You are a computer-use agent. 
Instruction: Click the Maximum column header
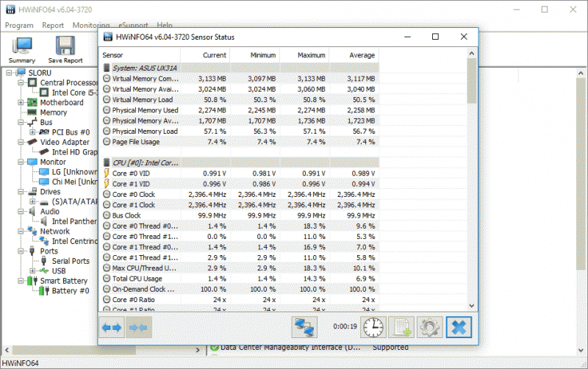pyautogui.click(x=311, y=55)
